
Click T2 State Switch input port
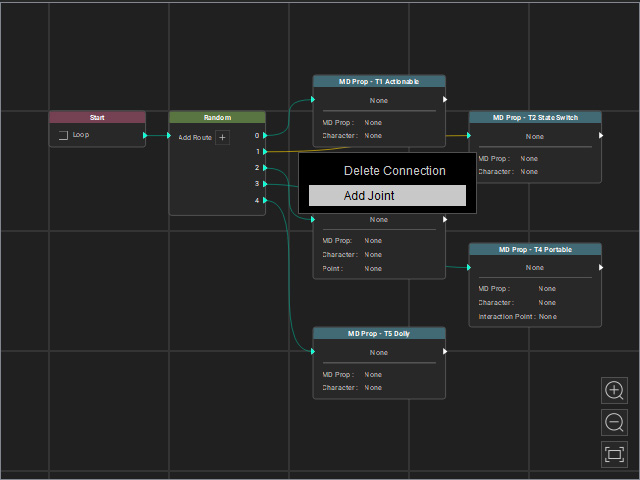(469, 135)
